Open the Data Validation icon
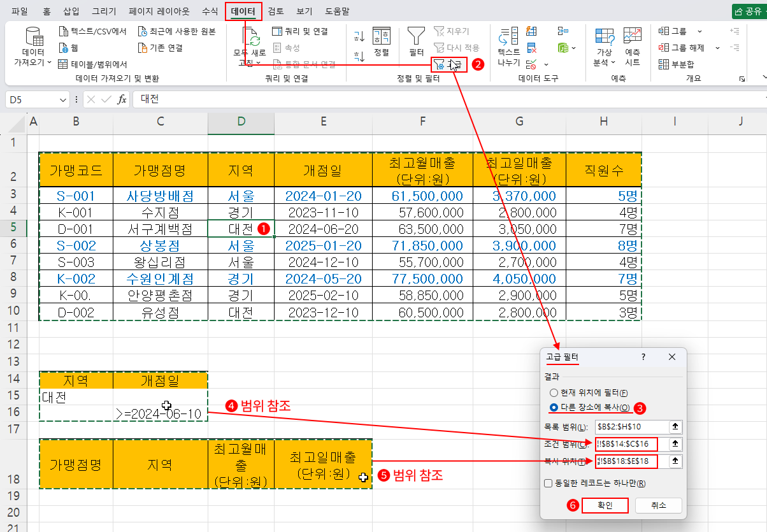Image resolution: width=767 pixels, height=532 pixels. 531,64
